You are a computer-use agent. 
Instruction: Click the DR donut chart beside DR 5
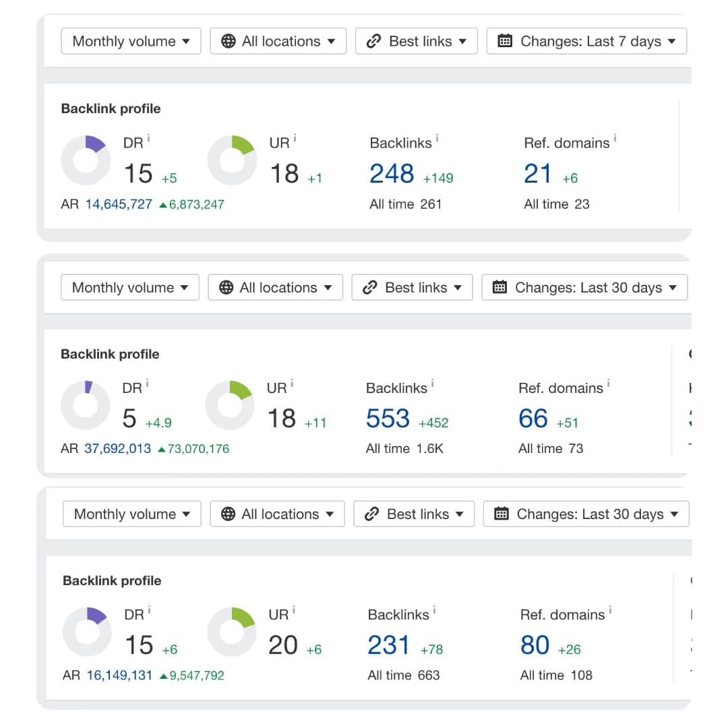coord(86,405)
